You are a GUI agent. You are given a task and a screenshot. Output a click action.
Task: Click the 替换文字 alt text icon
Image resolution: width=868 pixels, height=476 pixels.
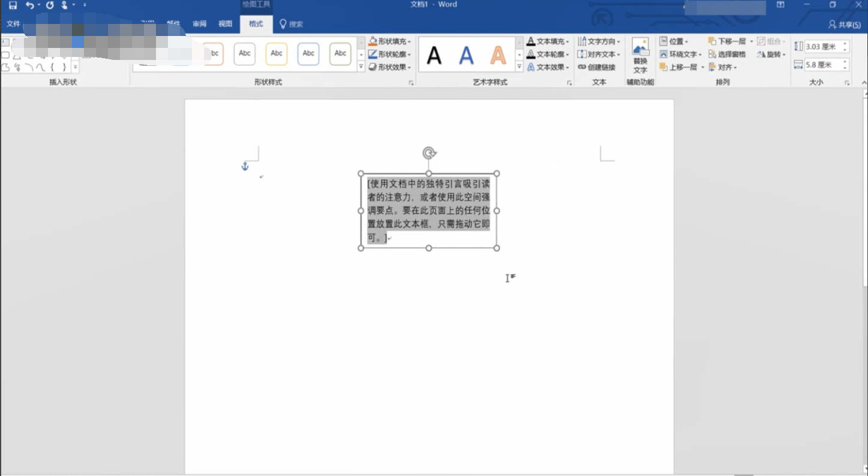coord(640,56)
